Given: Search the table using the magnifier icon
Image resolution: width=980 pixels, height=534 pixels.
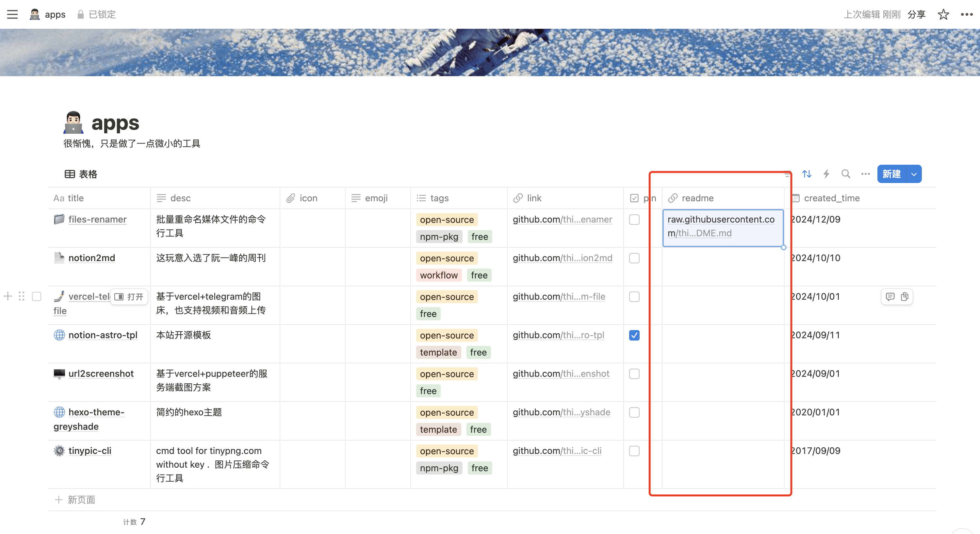Looking at the screenshot, I should click(x=845, y=174).
